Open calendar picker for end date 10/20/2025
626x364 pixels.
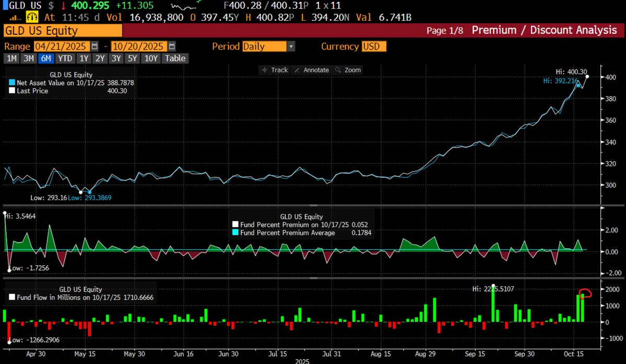coord(172,46)
